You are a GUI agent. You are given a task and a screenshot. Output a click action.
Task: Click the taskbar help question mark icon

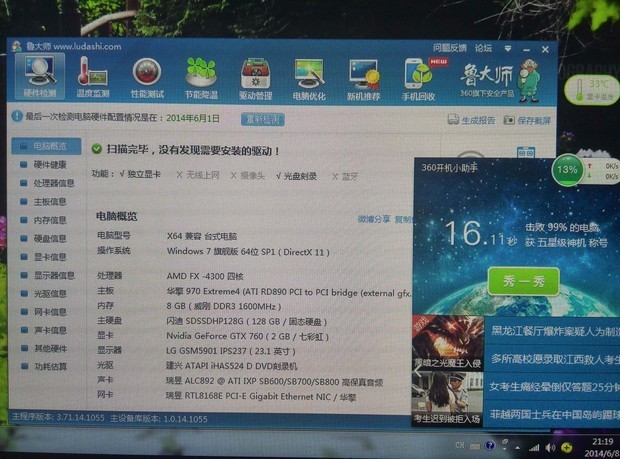point(490,446)
